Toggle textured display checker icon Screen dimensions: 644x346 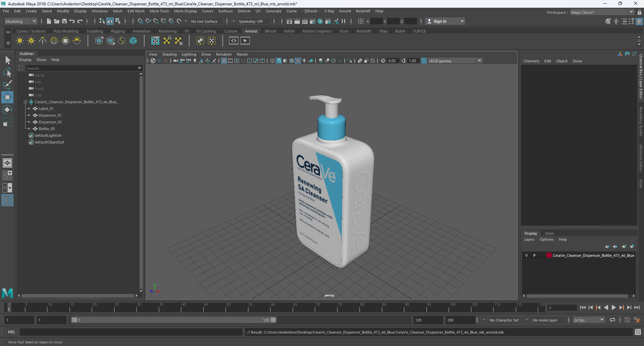(x=298, y=61)
